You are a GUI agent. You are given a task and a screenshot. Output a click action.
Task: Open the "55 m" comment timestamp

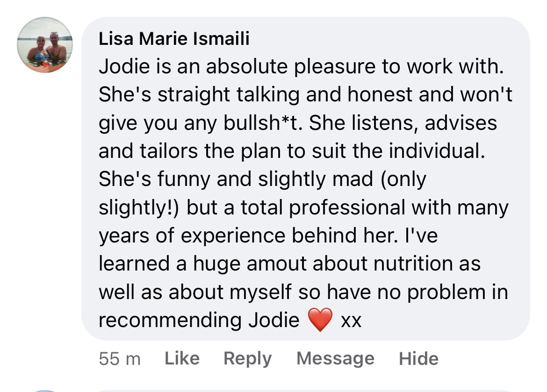[x=120, y=358]
